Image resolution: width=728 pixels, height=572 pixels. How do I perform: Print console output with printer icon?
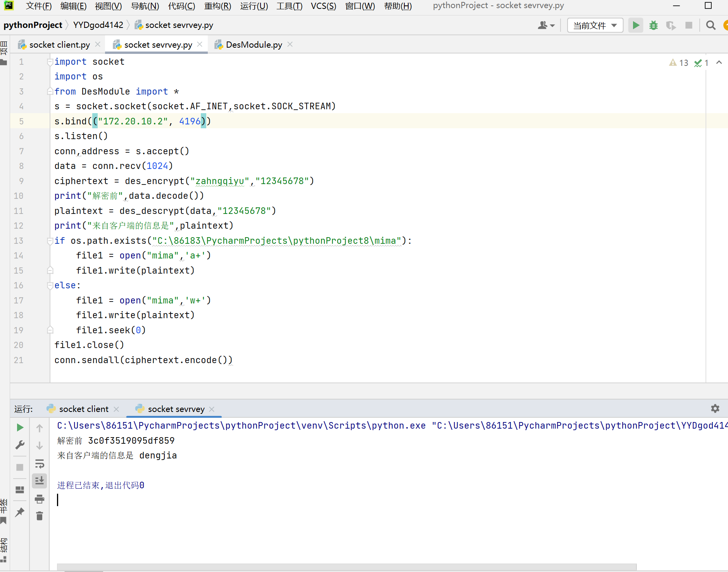40,499
